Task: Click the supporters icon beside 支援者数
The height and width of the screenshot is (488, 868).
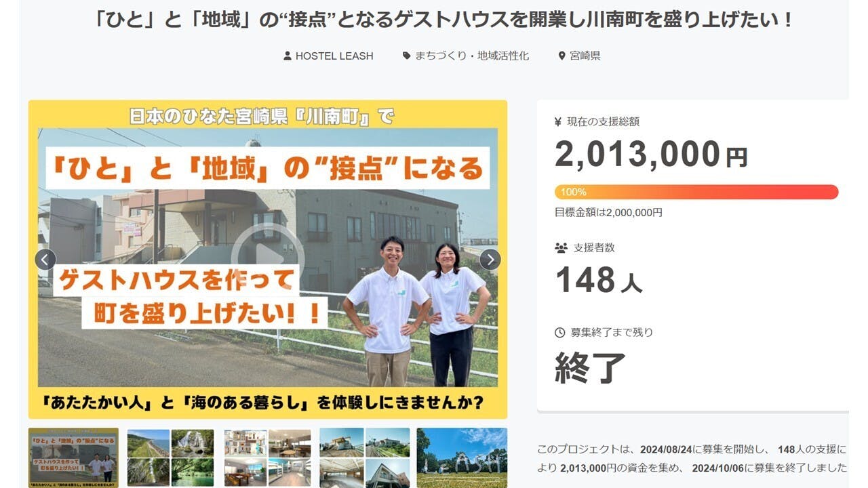Action: [x=561, y=248]
